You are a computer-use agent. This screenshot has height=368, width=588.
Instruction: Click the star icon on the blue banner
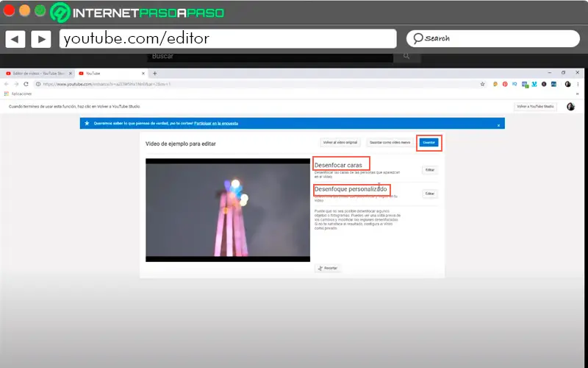click(x=87, y=123)
